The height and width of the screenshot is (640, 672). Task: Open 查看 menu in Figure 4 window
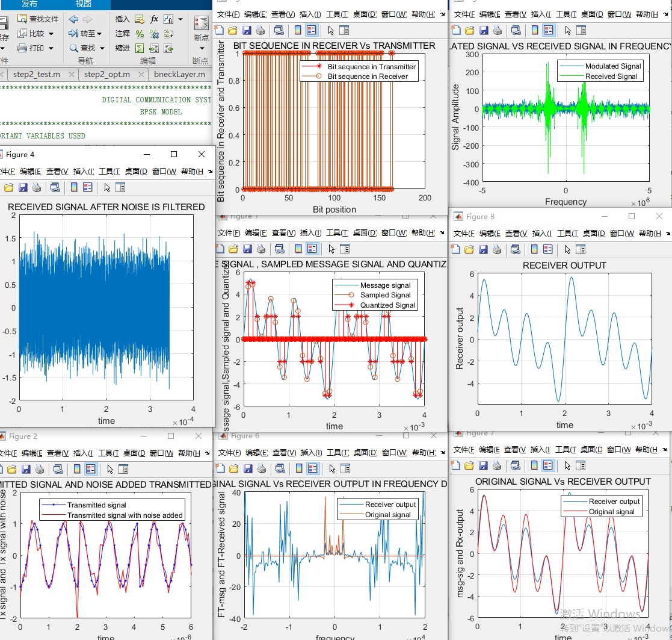point(57,172)
